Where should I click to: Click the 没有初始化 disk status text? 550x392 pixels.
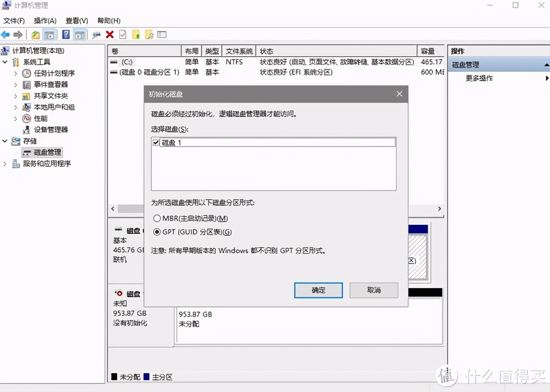tap(130, 323)
